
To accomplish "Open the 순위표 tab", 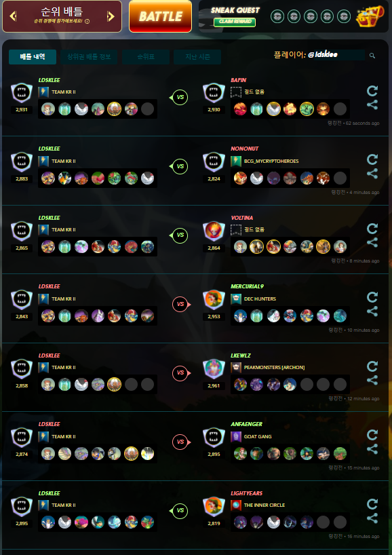I will (146, 56).
